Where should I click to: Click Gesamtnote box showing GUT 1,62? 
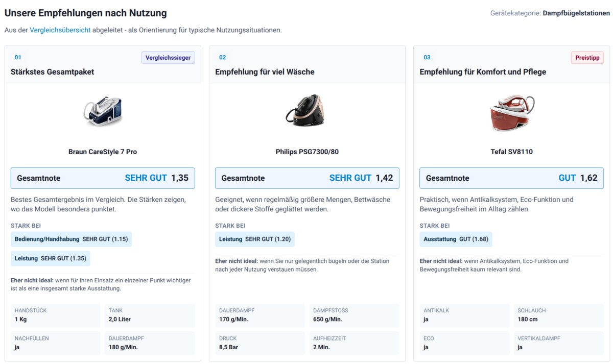pos(511,178)
